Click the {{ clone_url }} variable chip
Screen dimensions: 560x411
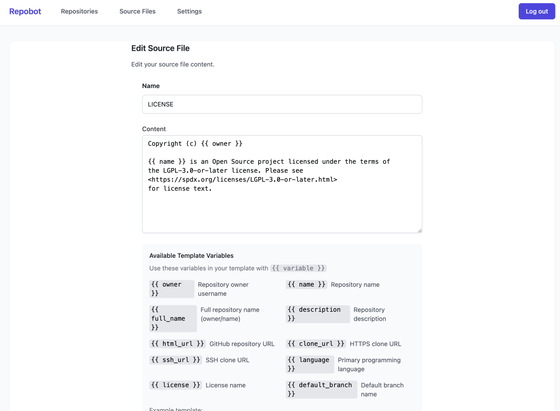316,344
